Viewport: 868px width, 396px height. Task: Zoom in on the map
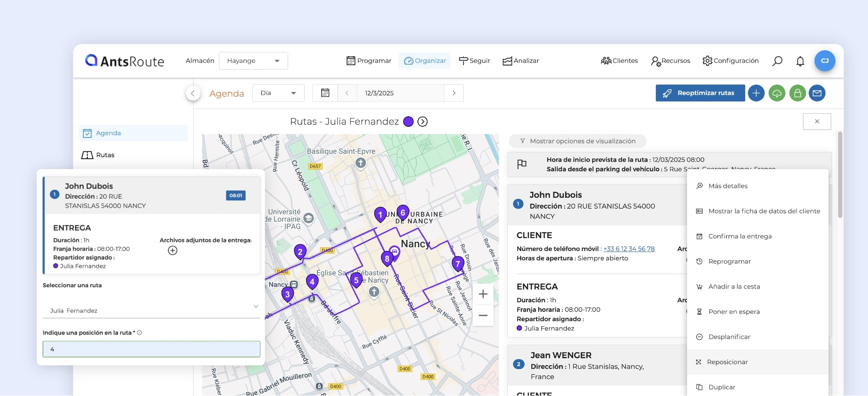pos(483,295)
